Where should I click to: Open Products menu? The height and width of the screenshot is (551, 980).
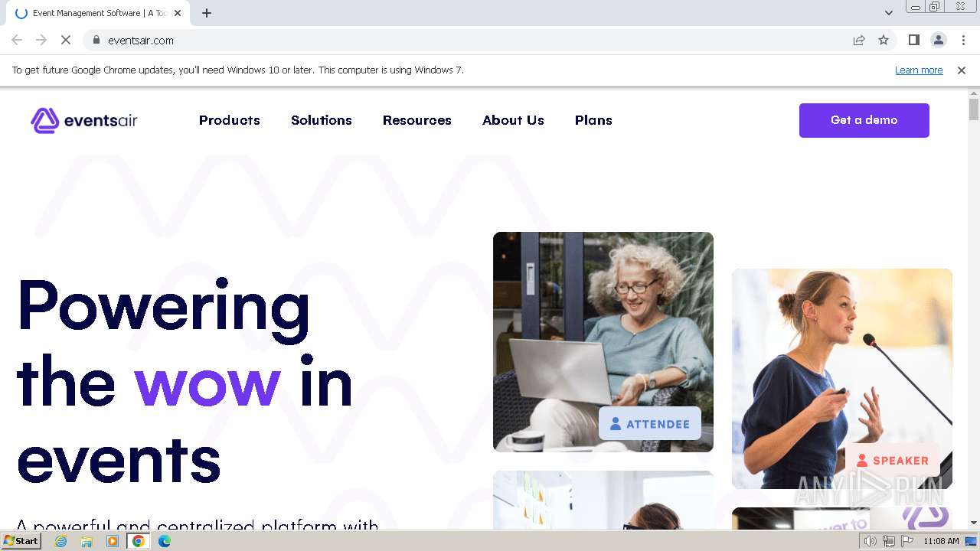tap(230, 120)
